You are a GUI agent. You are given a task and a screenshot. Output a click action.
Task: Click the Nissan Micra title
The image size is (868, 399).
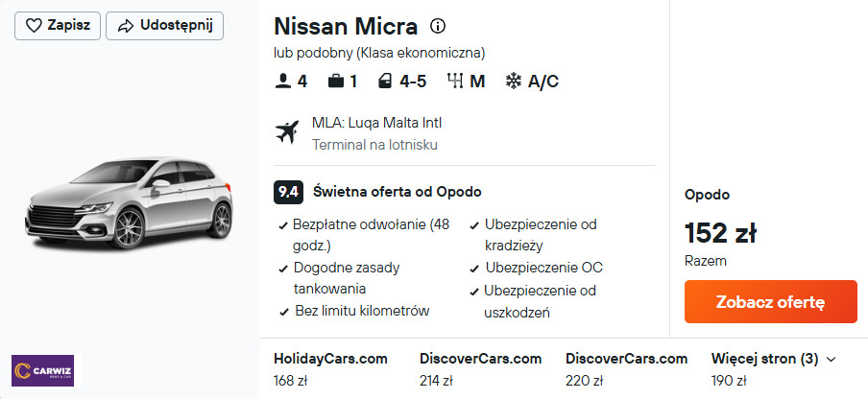click(x=346, y=26)
